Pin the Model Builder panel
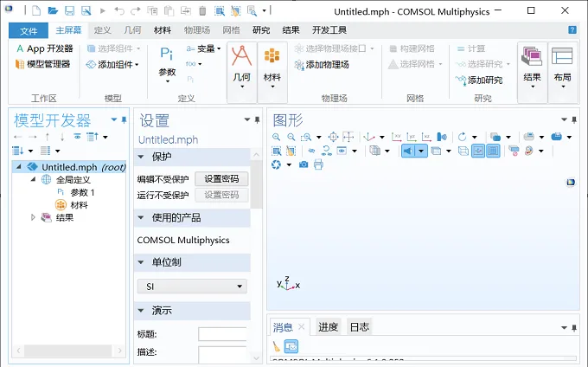The image size is (588, 367). tap(124, 119)
